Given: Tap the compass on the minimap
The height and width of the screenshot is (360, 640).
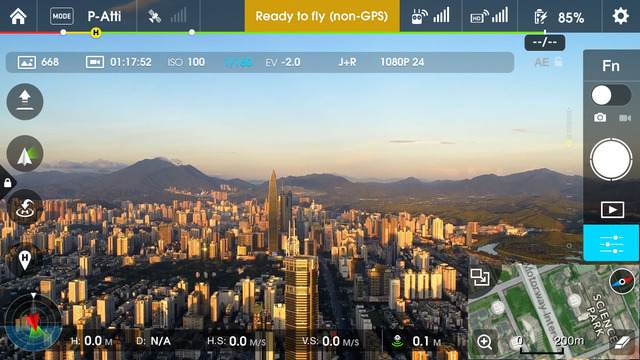Looking at the screenshot, I should point(622,281).
